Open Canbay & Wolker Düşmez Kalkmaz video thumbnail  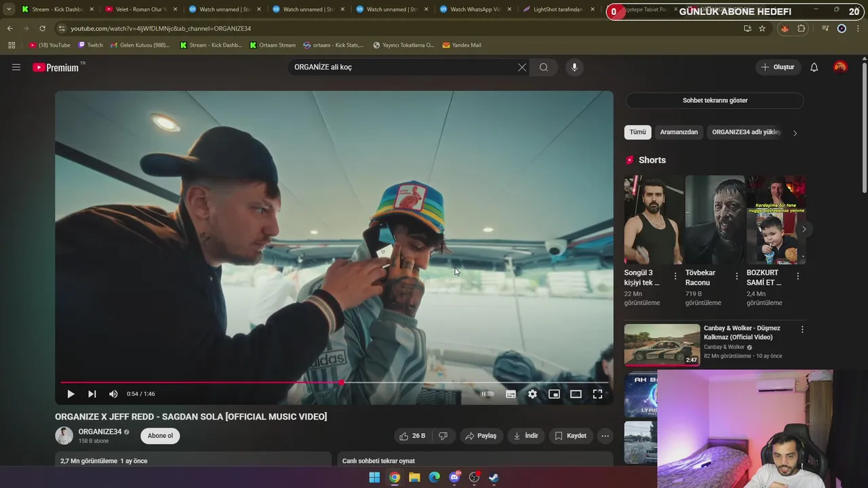click(662, 345)
